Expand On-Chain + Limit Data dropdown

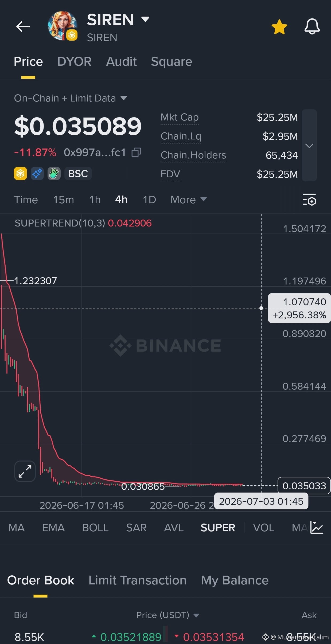(124, 98)
